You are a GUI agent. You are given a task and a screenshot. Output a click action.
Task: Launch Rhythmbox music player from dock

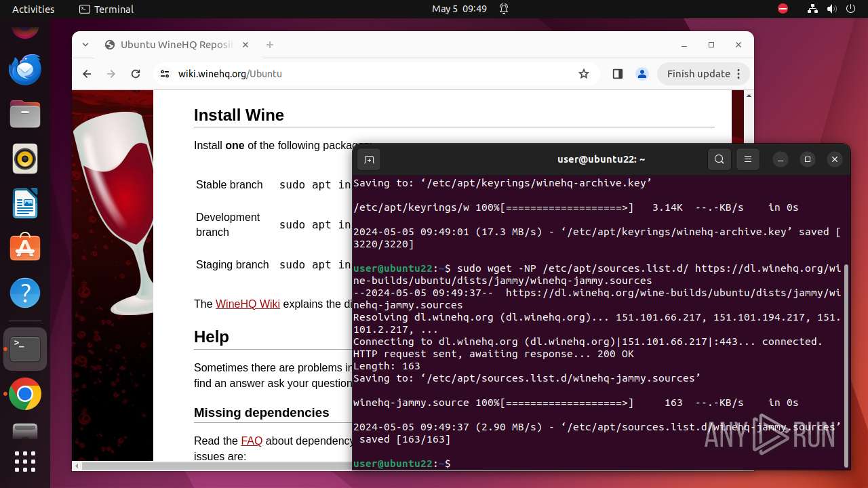[25, 159]
